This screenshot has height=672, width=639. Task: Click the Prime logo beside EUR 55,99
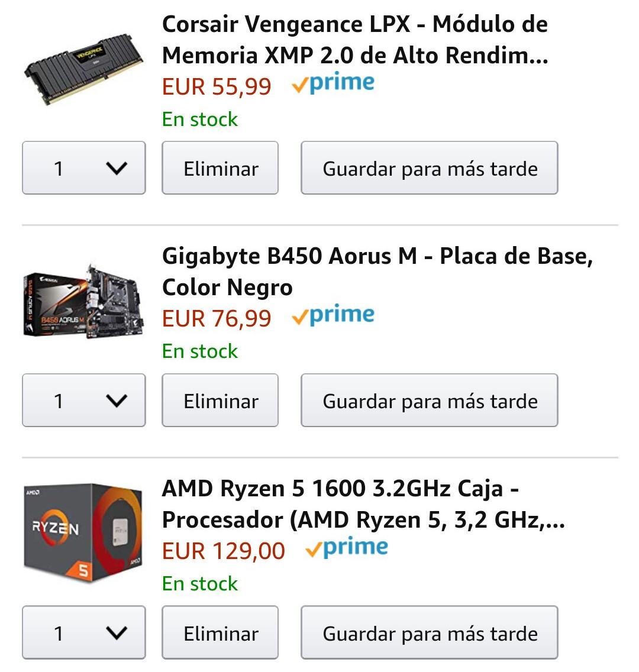click(x=334, y=84)
